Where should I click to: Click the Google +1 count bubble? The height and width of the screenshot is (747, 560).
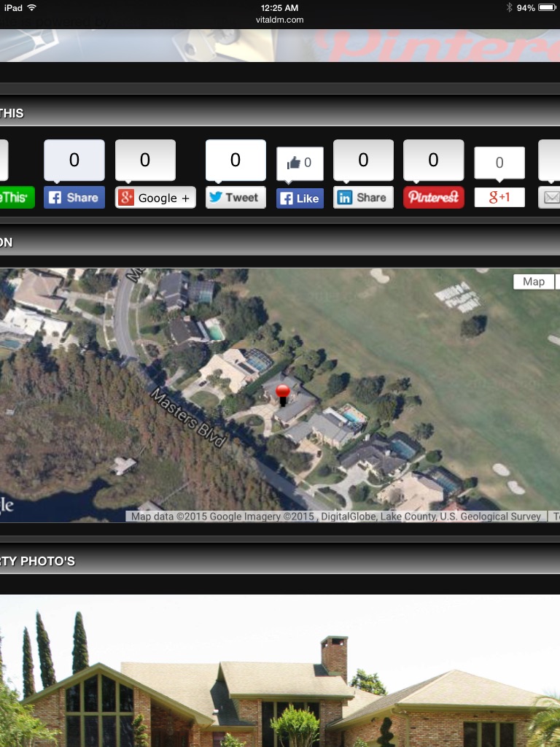pyautogui.click(x=499, y=163)
